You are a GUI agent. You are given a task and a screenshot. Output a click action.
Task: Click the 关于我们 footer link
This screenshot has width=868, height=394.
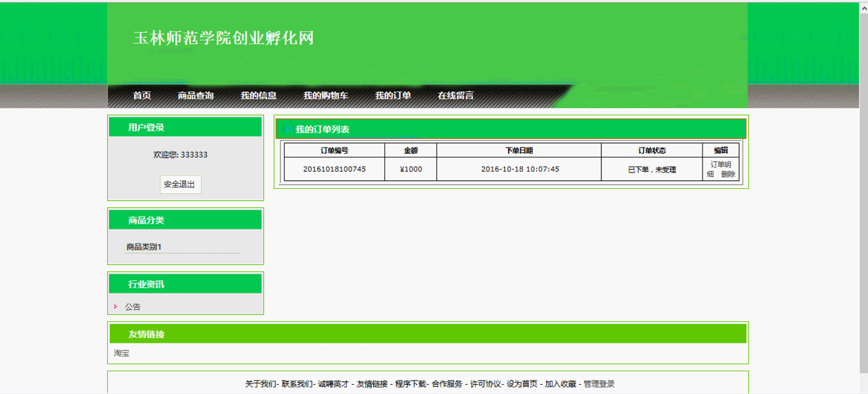[x=260, y=384]
